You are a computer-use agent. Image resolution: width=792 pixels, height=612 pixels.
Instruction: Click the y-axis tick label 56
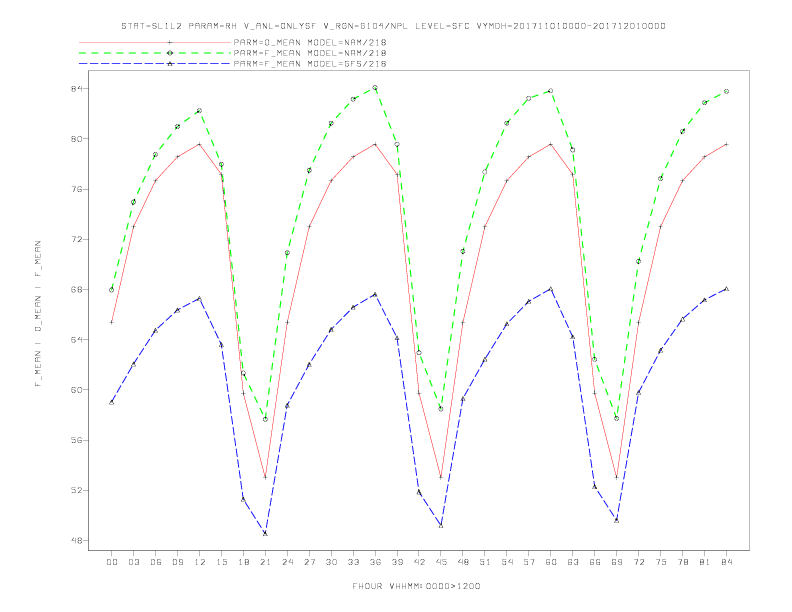pyautogui.click(x=76, y=440)
